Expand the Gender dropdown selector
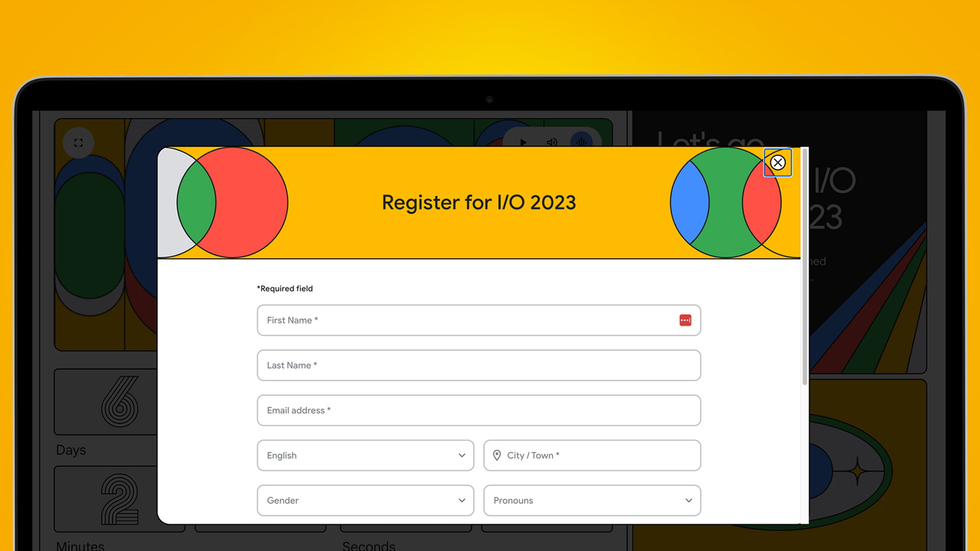The image size is (980, 551). pos(365,500)
